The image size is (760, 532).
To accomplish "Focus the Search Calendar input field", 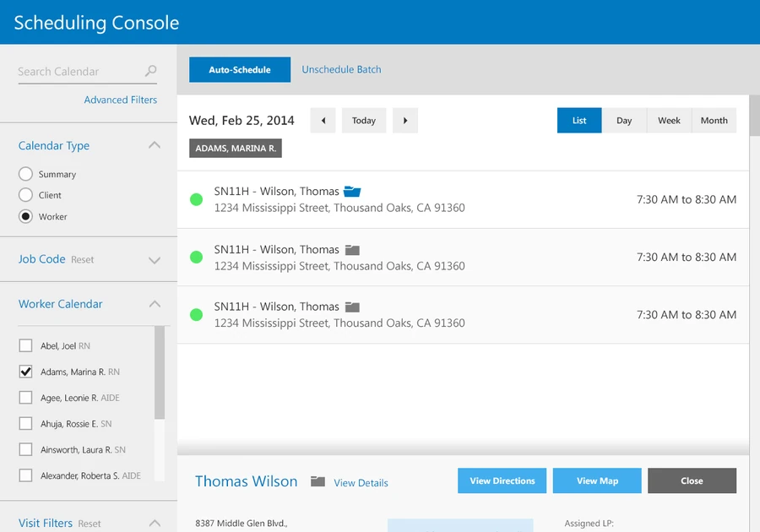I will pos(87,72).
